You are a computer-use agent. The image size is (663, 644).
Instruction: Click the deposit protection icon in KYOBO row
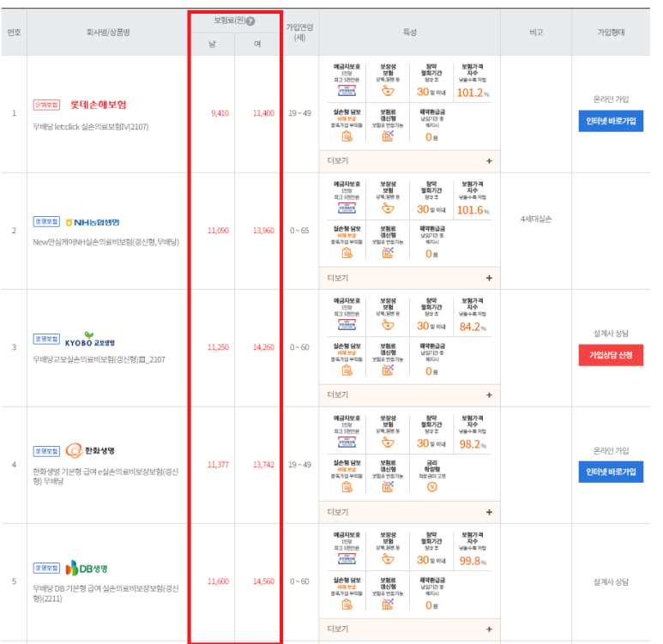[347, 325]
